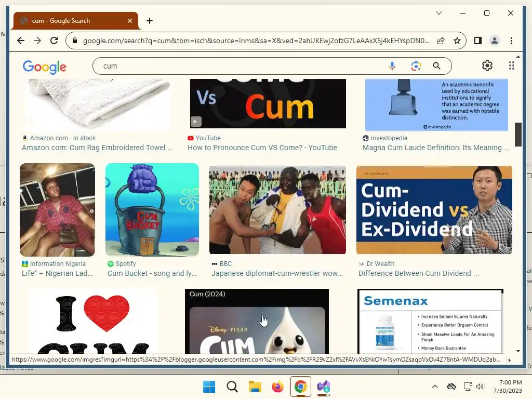Open the Vs video thumbnail
The width and height of the screenshot is (532, 399).
pyautogui.click(x=268, y=103)
